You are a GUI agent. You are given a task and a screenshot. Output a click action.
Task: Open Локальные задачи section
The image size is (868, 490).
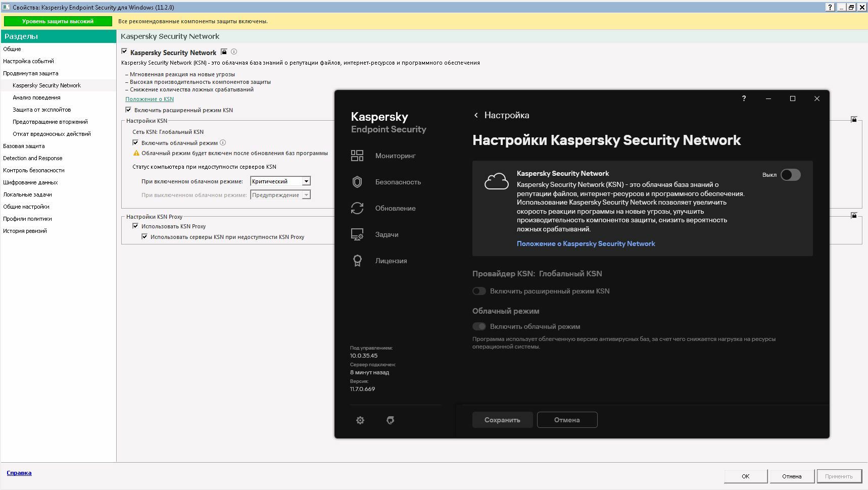coord(27,194)
